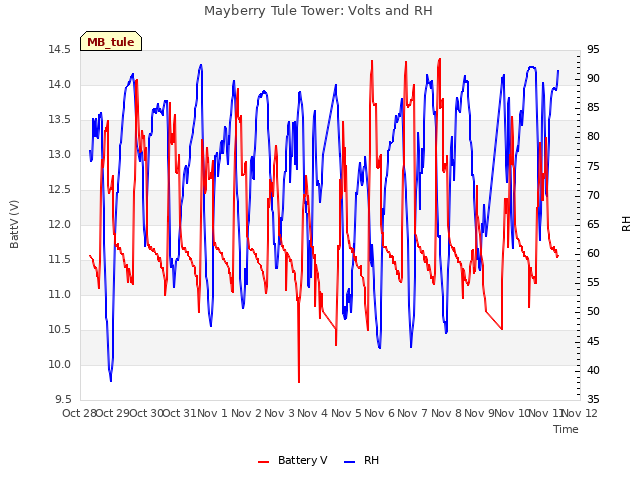640x480 pixels.
Task: Click the chart title Mayberry Tule Tower
Action: click(318, 11)
